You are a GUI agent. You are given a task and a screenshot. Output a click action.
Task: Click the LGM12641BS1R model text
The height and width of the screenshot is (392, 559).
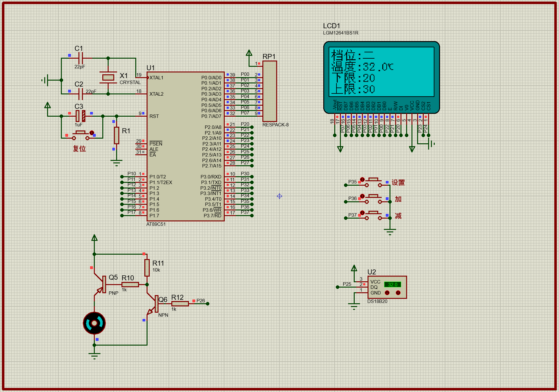tap(341, 33)
